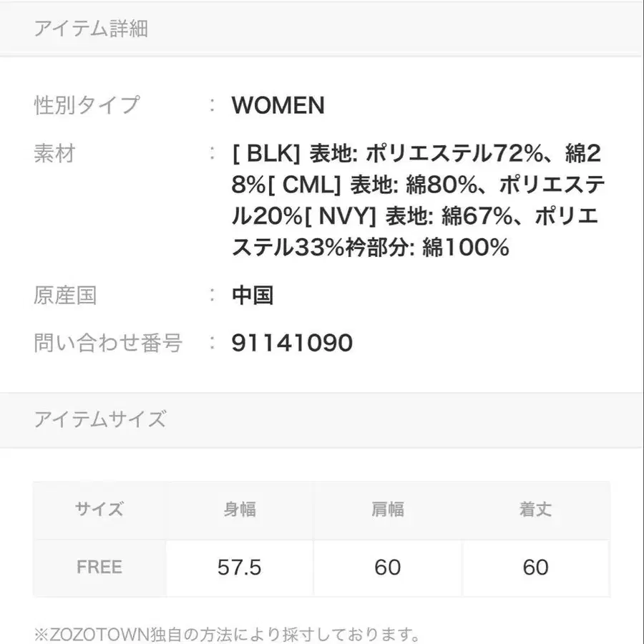
Task: Click the ZOZOTOWN measurement method note
Action: pyautogui.click(x=226, y=634)
